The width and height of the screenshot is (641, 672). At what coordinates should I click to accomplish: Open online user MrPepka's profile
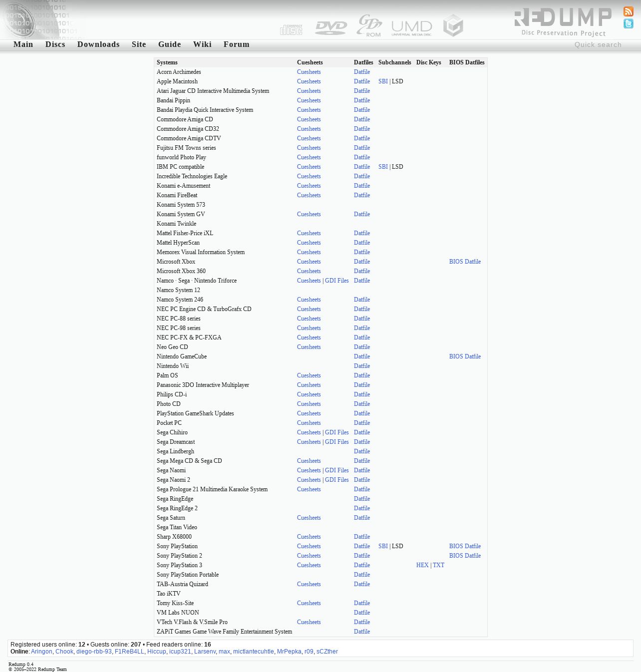[289, 652]
